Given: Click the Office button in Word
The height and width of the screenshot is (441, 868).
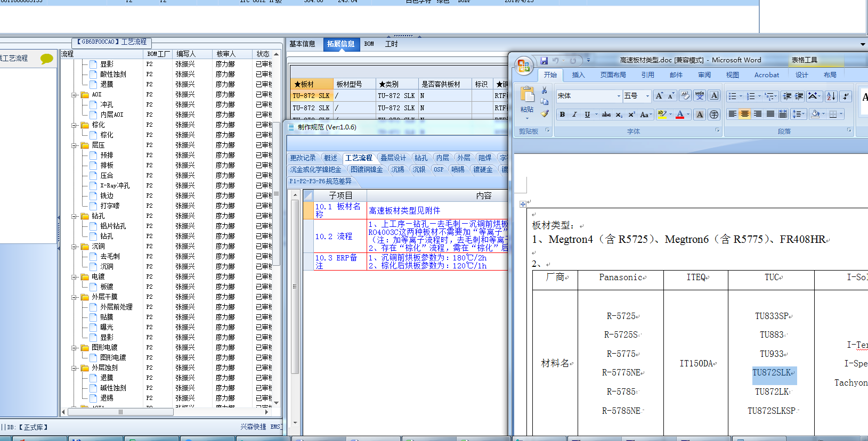Looking at the screenshot, I should click(524, 66).
